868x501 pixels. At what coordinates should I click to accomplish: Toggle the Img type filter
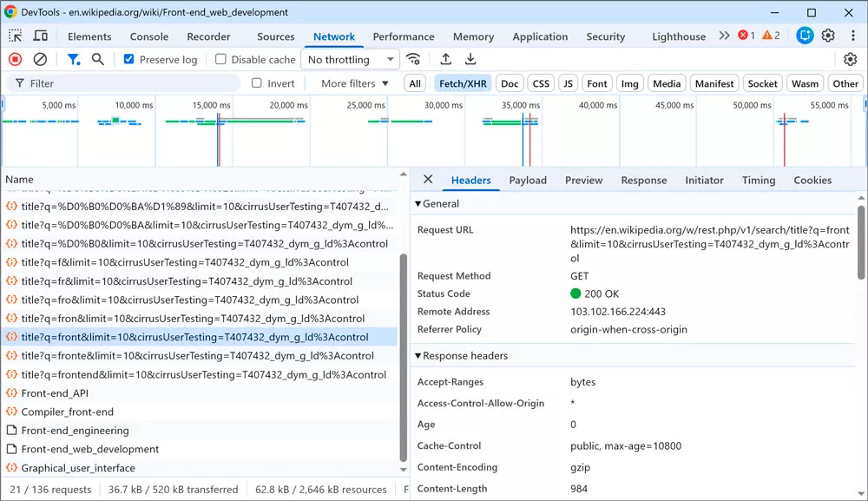(x=629, y=83)
